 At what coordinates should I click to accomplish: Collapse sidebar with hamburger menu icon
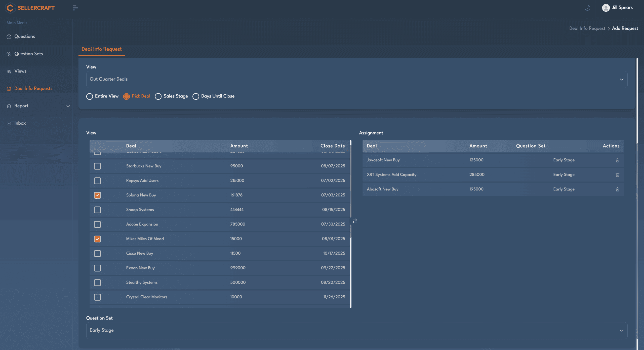click(x=75, y=8)
